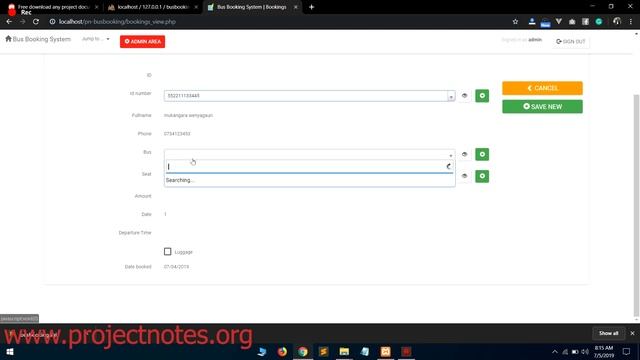
Task: Click the downloads extension icon
Action: coord(531,21)
